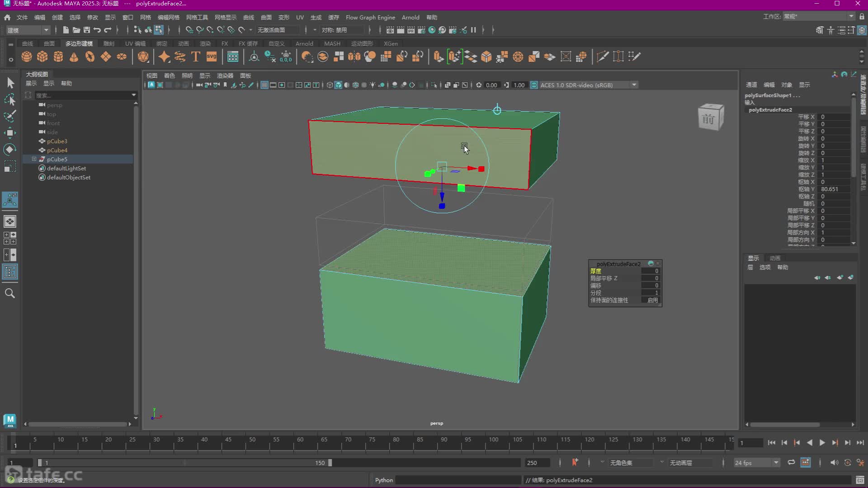Click the SVG import shelf icon
Screen dimensions: 868x488
(212, 56)
